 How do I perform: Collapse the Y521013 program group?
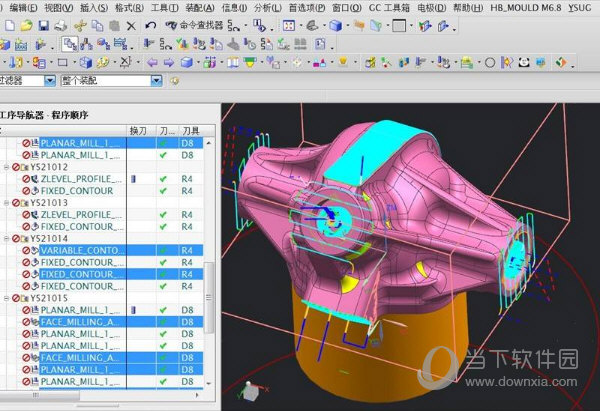click(7, 203)
